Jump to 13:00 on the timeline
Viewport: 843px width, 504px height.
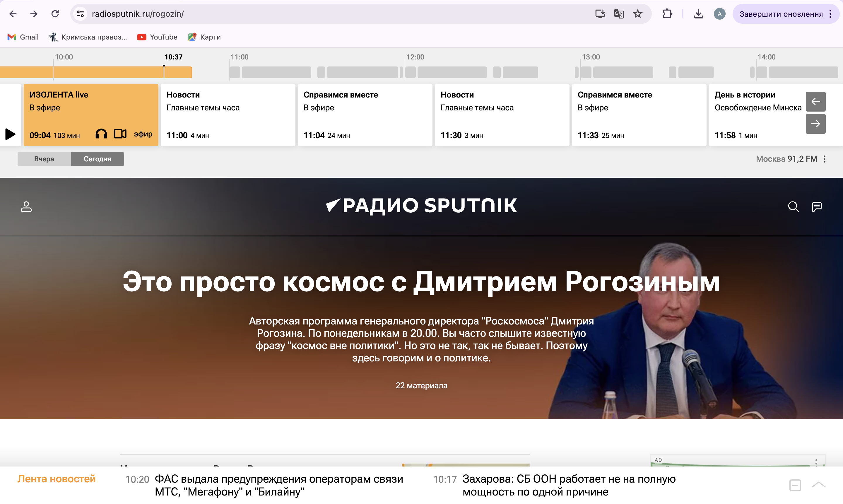pyautogui.click(x=591, y=57)
